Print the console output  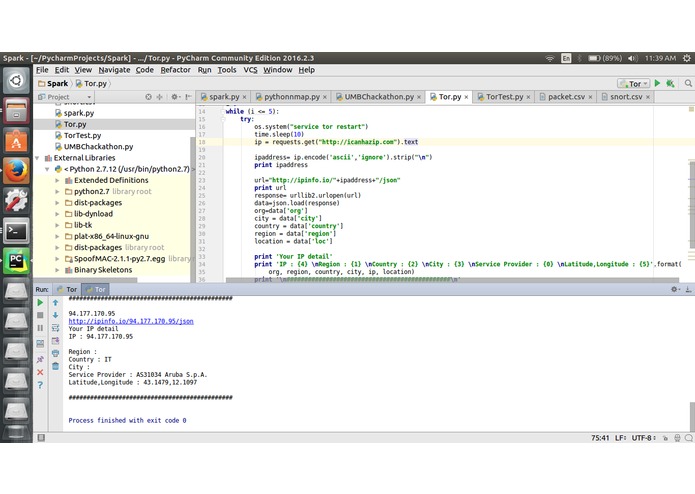click(x=55, y=353)
